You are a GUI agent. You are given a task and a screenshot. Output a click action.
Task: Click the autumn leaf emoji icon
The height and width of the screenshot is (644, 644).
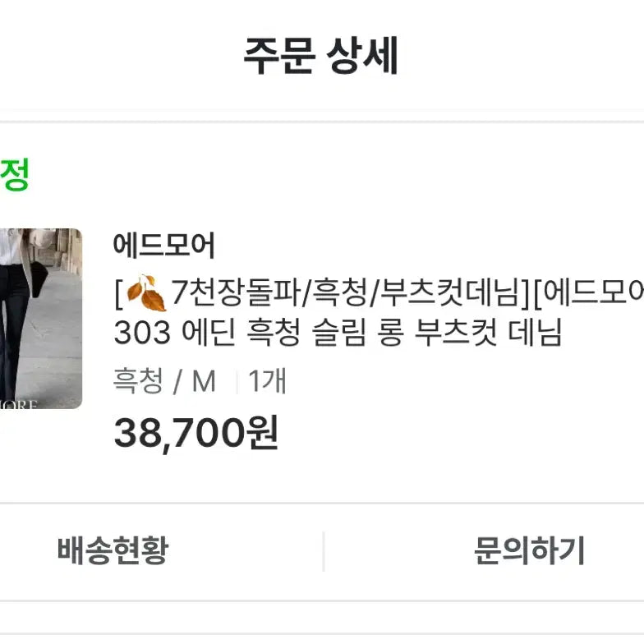pos(146,293)
